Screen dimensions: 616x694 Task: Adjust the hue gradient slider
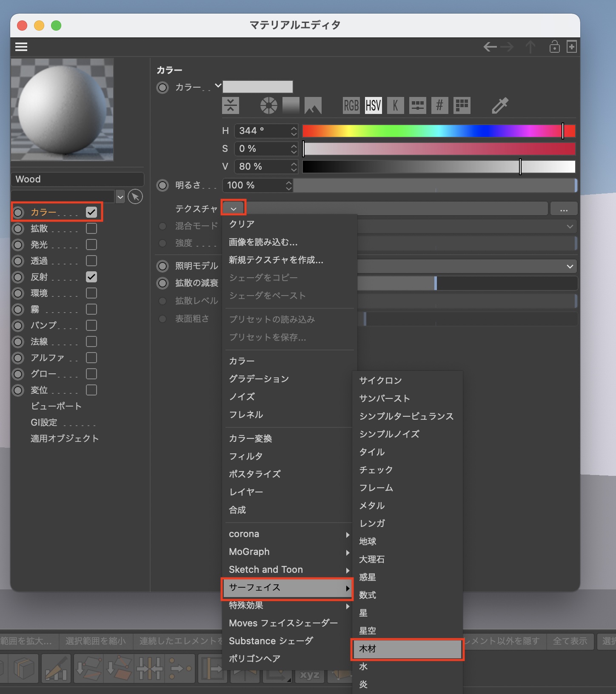(x=438, y=131)
